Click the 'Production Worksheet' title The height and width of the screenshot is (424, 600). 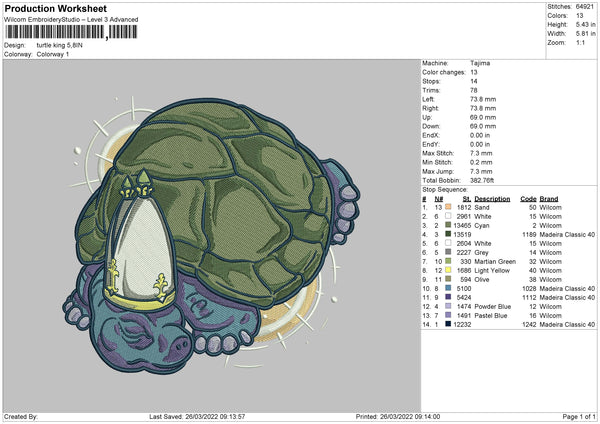click(x=55, y=8)
